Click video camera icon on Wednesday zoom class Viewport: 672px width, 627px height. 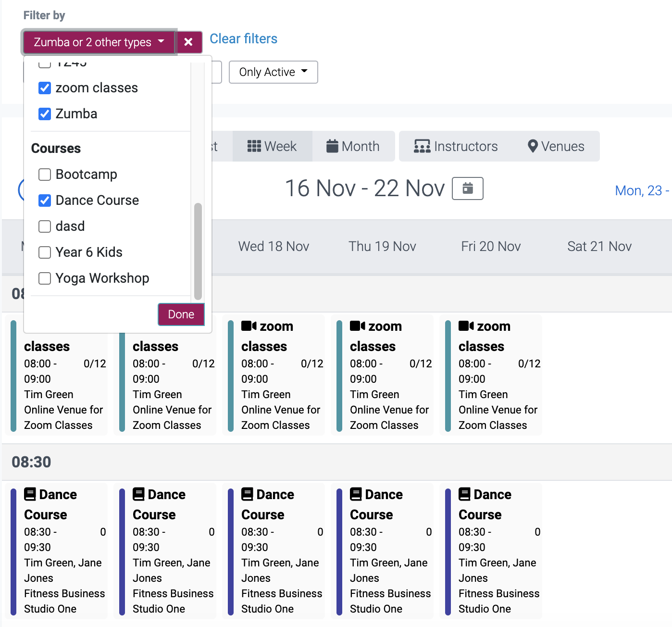click(249, 326)
